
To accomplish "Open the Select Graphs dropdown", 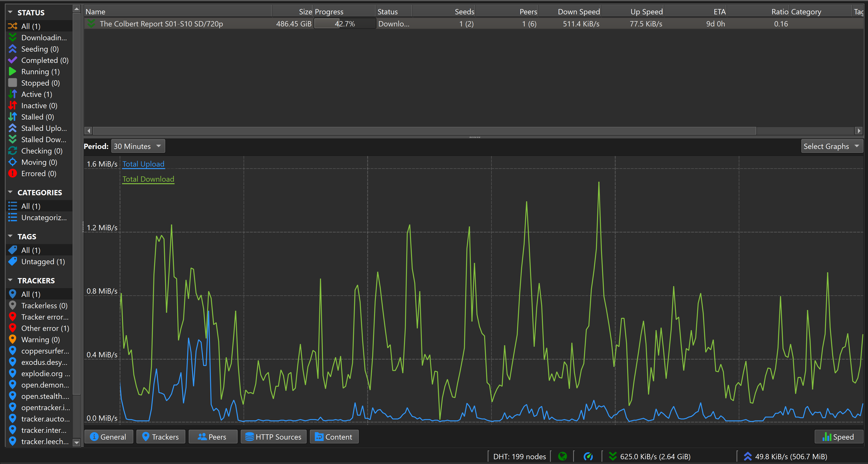I will [x=831, y=146].
